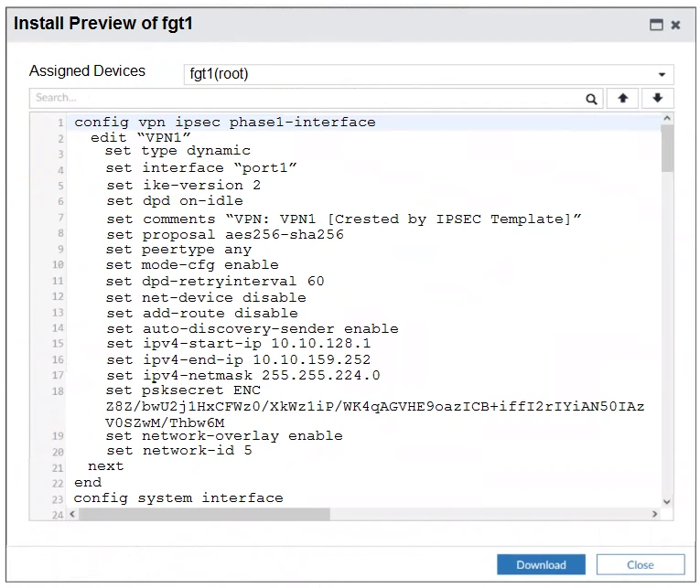Maximize the Install Preview dialog
Screen dimensions: 700x588
point(656,25)
